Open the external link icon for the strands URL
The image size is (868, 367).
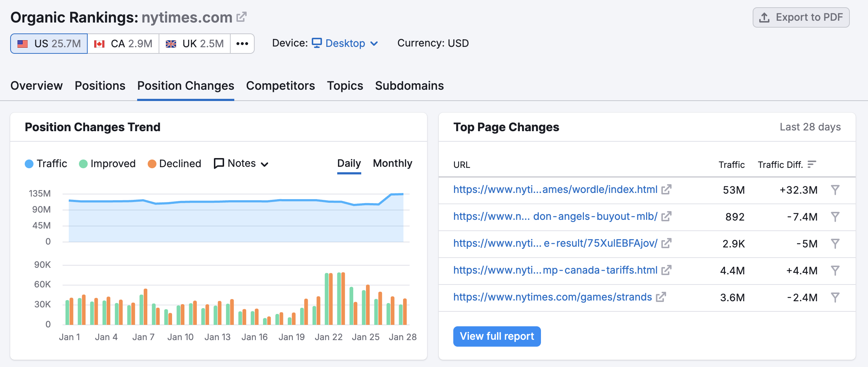(x=661, y=297)
